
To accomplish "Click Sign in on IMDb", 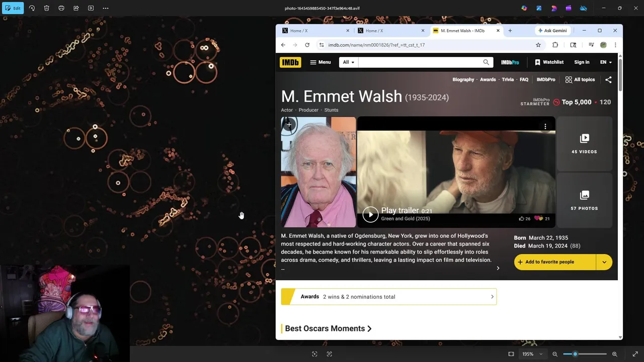I will (582, 62).
